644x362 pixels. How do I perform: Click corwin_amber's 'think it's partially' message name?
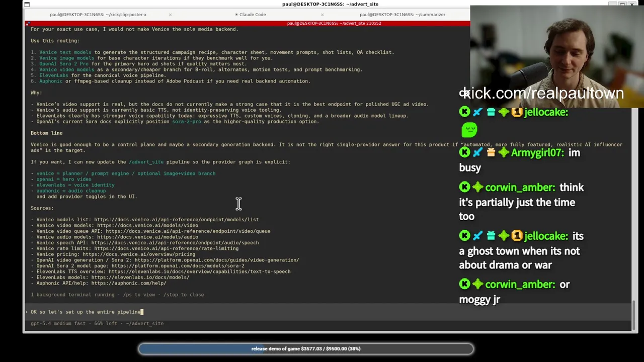pos(519,188)
